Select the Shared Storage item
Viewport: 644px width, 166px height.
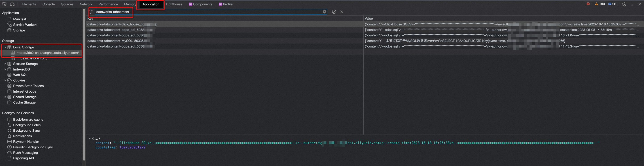click(x=25, y=97)
